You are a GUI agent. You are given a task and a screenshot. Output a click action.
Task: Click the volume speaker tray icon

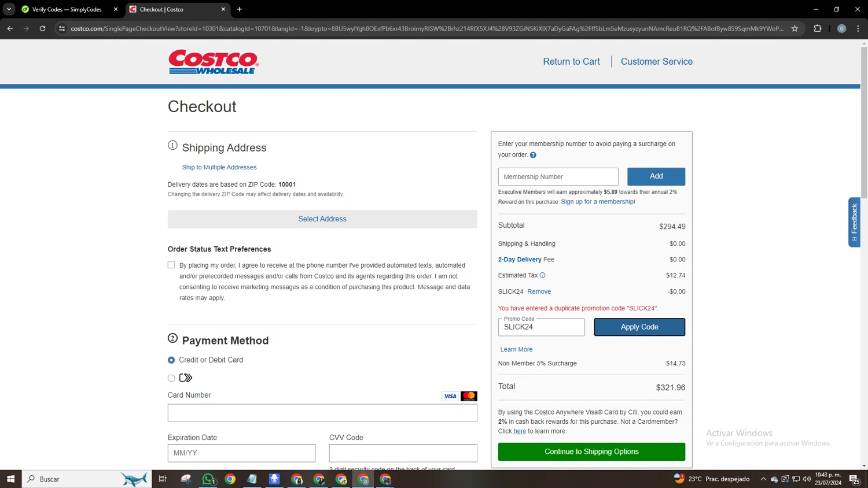click(807, 479)
